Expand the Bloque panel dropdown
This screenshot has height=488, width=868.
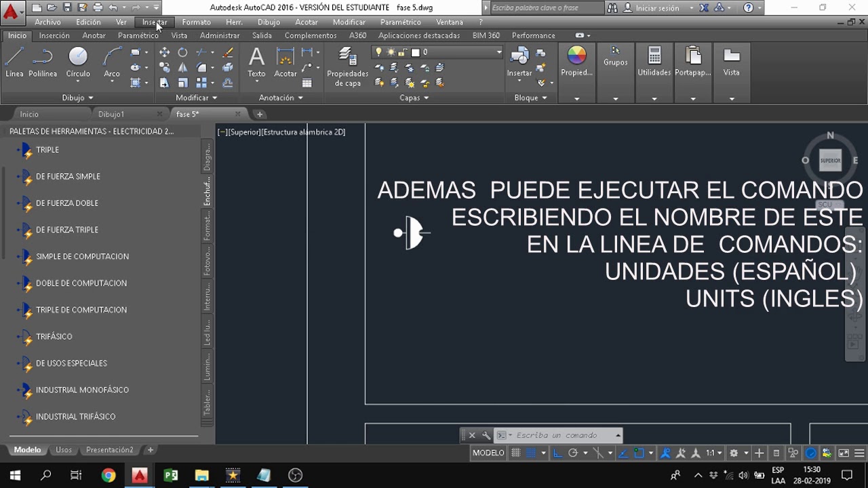[531, 98]
